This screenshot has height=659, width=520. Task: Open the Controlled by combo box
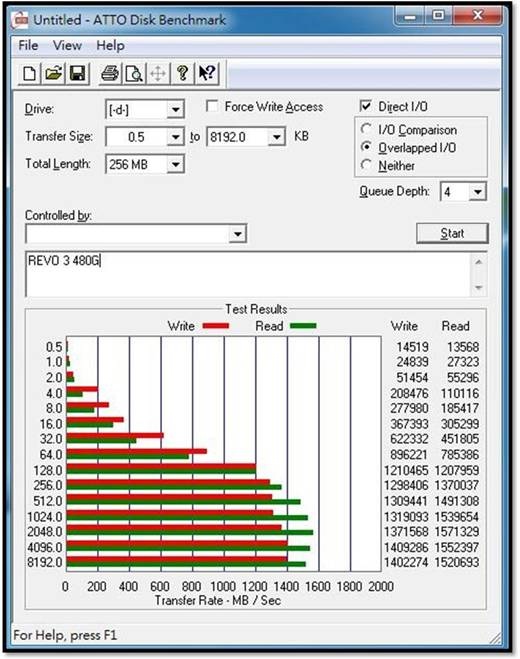pos(136,234)
